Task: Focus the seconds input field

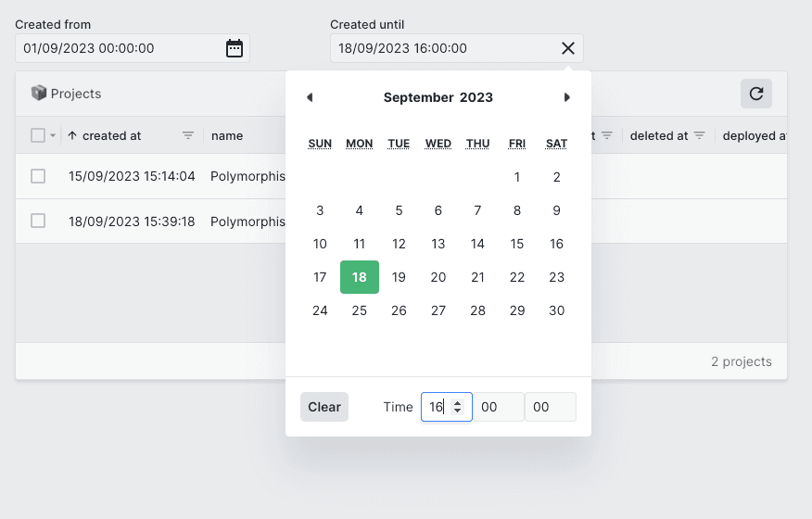Action: (x=551, y=407)
